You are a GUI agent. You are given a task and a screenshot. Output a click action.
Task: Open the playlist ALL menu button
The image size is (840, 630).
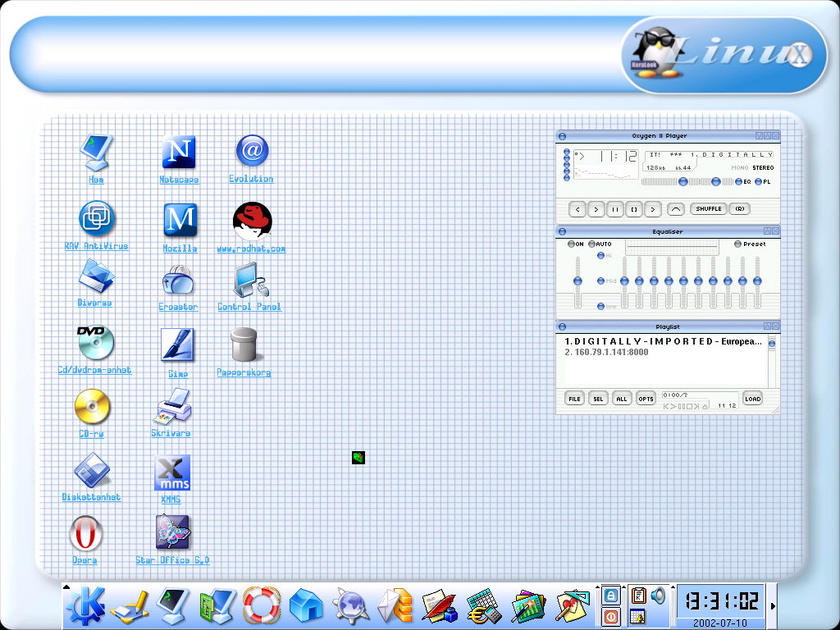pyautogui.click(x=622, y=399)
